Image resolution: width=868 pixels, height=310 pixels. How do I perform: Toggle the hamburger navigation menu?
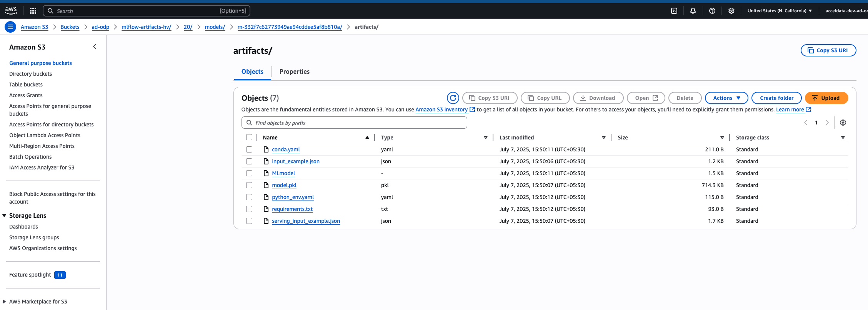[10, 27]
